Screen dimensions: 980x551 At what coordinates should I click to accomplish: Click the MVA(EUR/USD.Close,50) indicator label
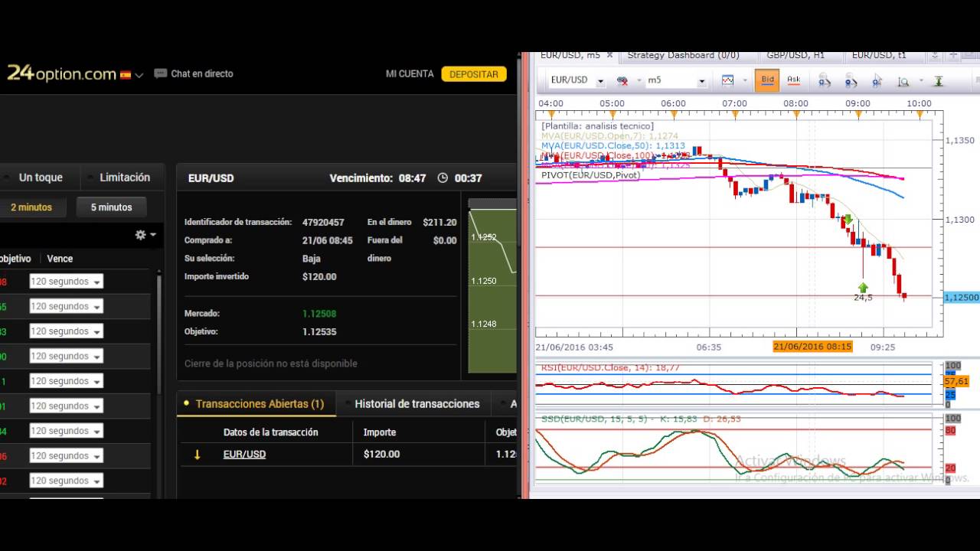pos(613,145)
